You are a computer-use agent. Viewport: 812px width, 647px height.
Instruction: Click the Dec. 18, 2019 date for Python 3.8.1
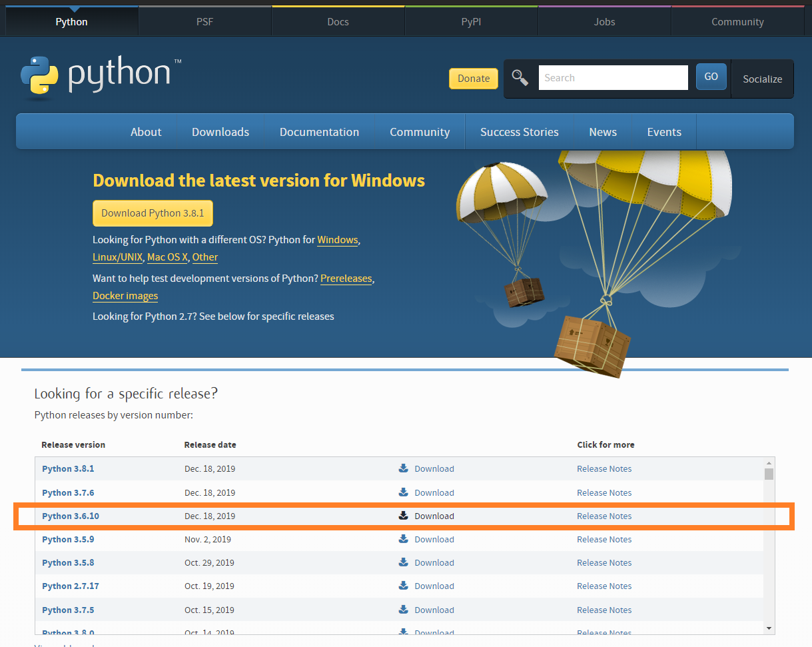pyautogui.click(x=210, y=468)
